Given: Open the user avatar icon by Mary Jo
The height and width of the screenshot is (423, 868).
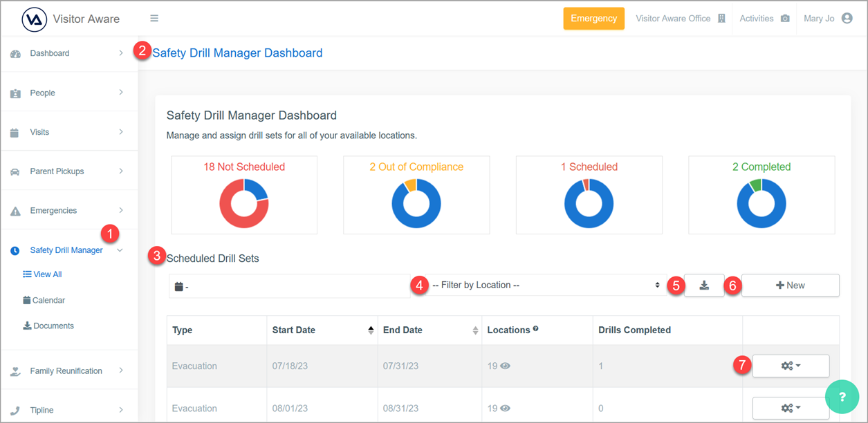Looking at the screenshot, I should [847, 19].
